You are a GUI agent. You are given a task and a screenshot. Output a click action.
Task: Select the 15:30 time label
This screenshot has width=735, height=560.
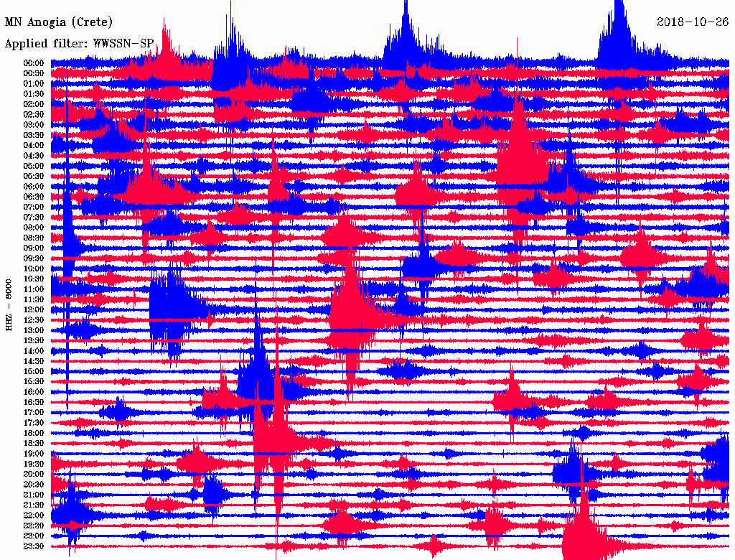pos(34,382)
